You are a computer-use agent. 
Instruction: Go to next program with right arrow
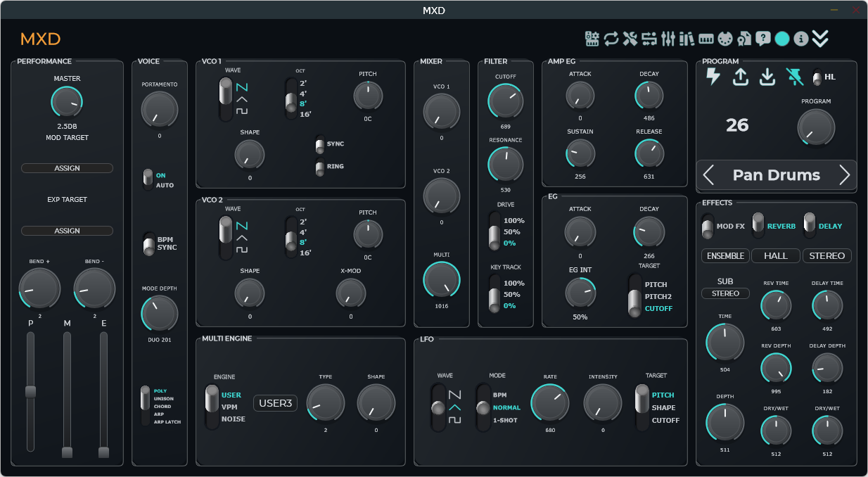(x=844, y=175)
